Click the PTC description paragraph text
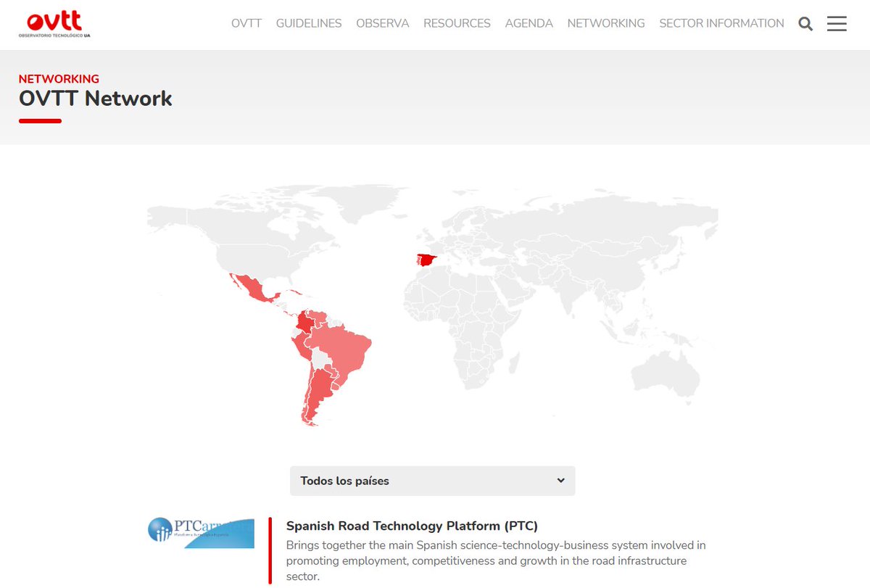Image resolution: width=870 pixels, height=588 pixels. (496, 561)
